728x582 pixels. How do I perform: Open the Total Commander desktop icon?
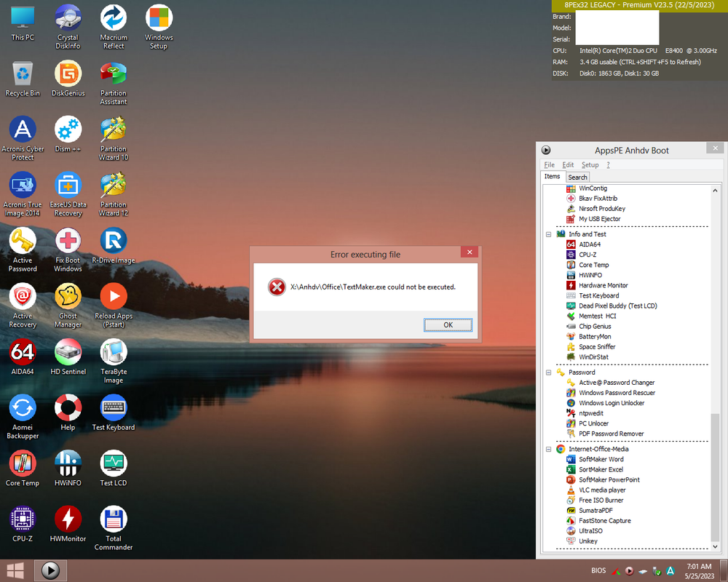pyautogui.click(x=114, y=528)
